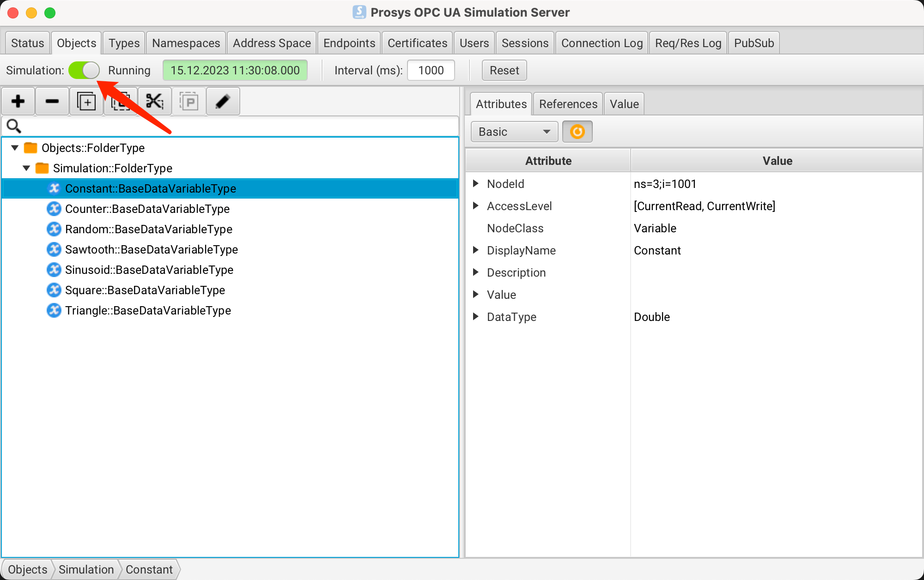This screenshot has height=580, width=924.
Task: Select Counter::BaseDataVariableType in the tree
Action: (147, 209)
